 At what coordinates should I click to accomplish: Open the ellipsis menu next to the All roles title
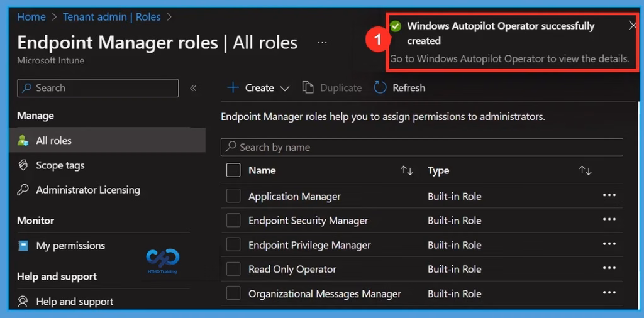click(x=323, y=42)
